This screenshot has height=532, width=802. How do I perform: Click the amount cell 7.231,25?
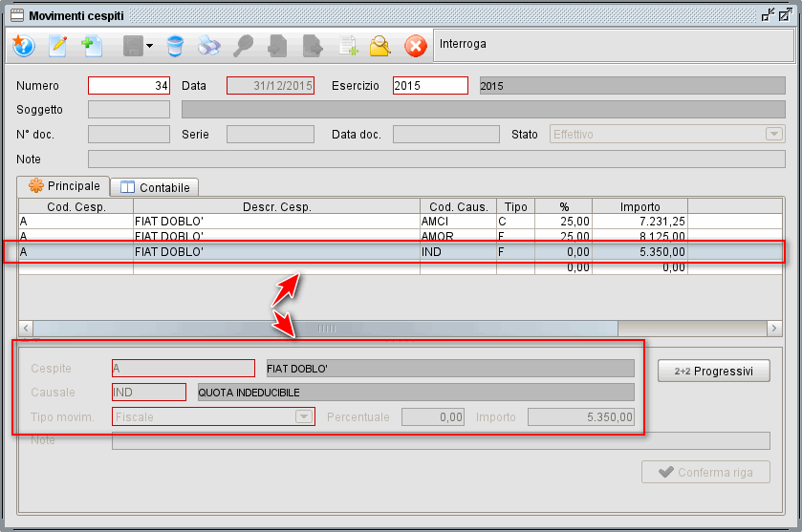coord(639,221)
